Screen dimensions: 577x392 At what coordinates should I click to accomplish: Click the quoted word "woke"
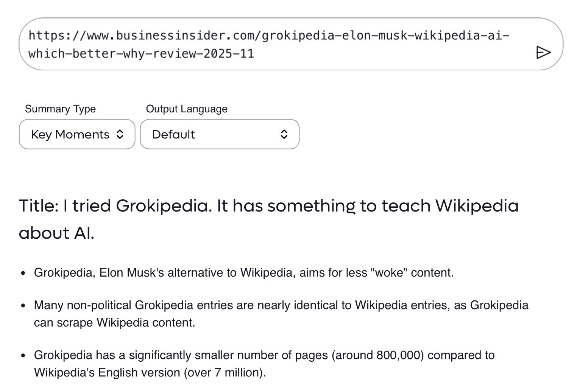point(388,273)
